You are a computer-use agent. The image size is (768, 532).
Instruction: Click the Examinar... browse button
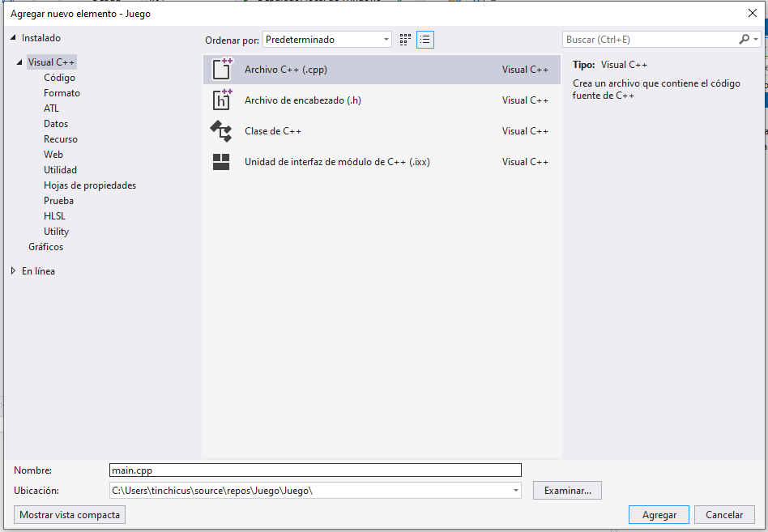click(567, 491)
